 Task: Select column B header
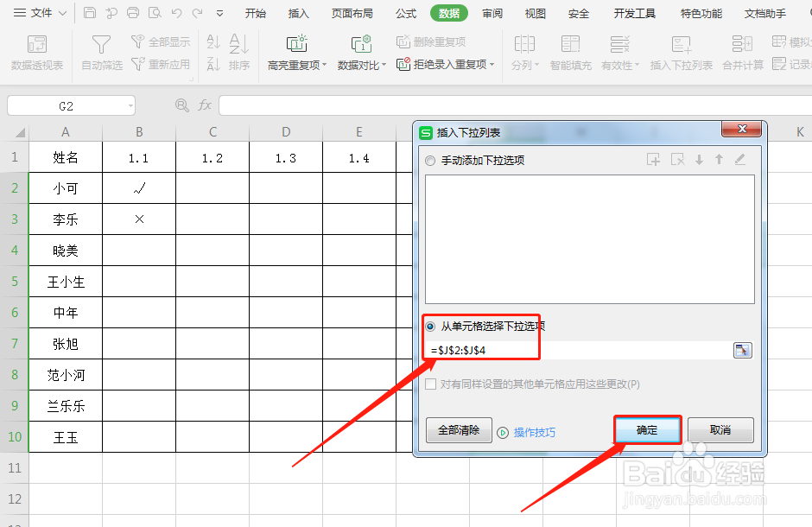[x=139, y=132]
